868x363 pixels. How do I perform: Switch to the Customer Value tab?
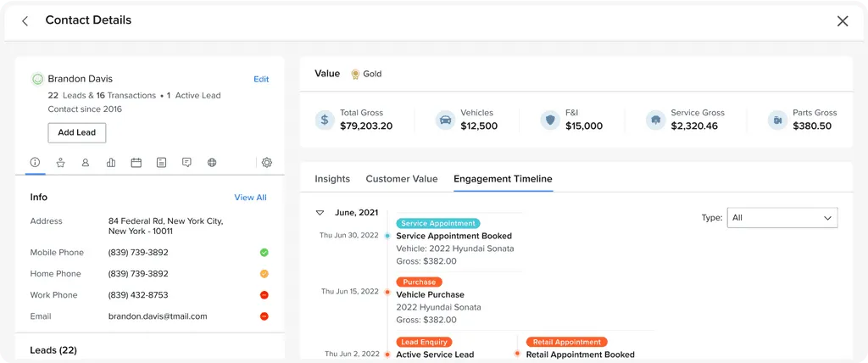coord(402,179)
